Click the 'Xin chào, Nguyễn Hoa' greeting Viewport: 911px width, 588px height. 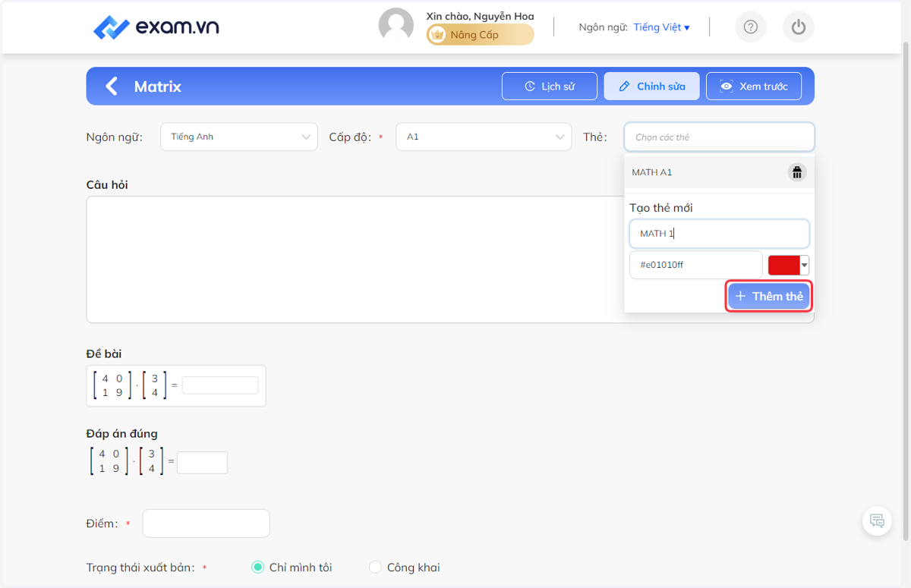pos(480,16)
